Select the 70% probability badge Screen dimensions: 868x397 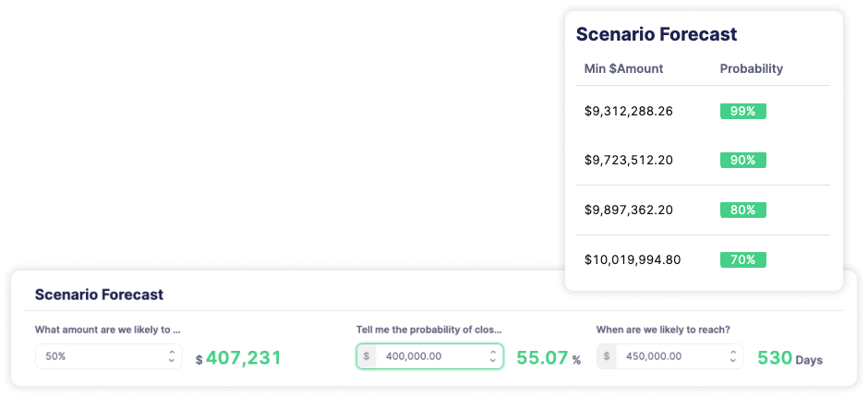(x=743, y=259)
